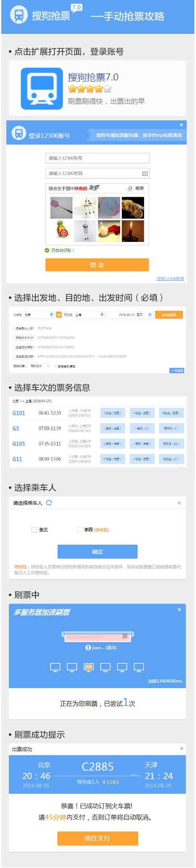Close the 出票成功 dialog
The width and height of the screenshot is (196, 868).
182,748
